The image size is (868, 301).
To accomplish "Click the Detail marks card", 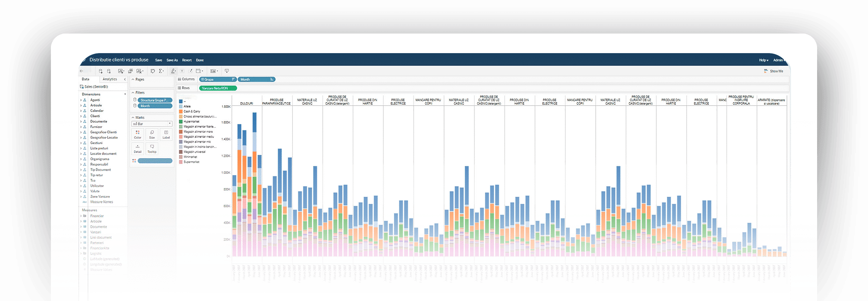I will point(138,149).
